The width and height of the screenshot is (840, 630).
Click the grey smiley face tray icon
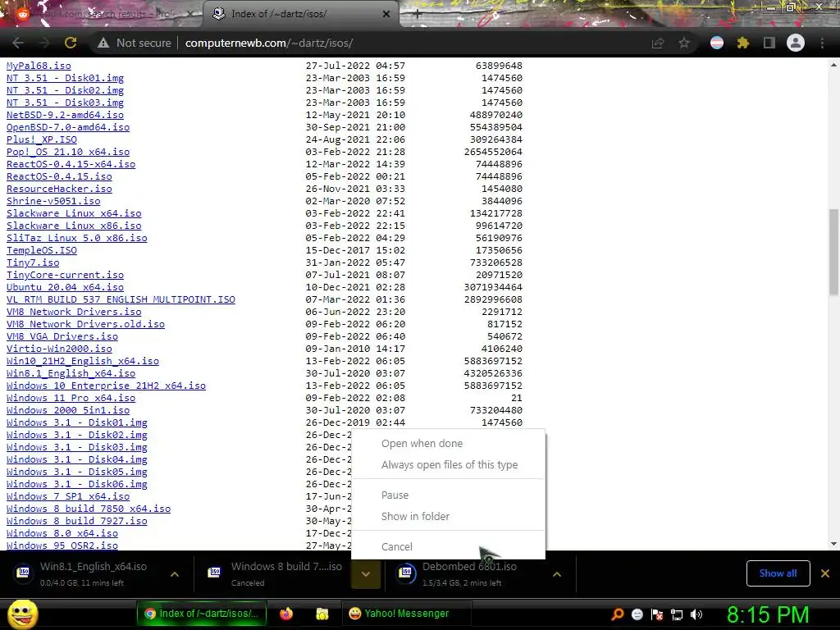coord(637,614)
